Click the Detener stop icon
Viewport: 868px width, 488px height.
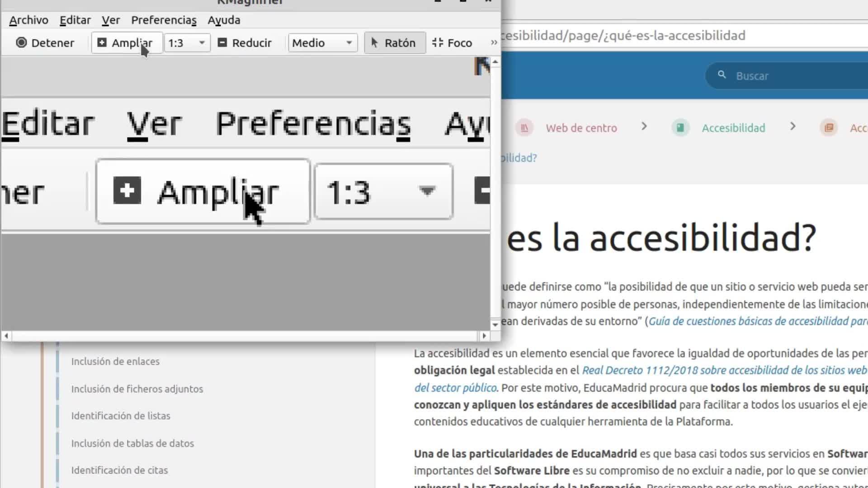click(21, 42)
